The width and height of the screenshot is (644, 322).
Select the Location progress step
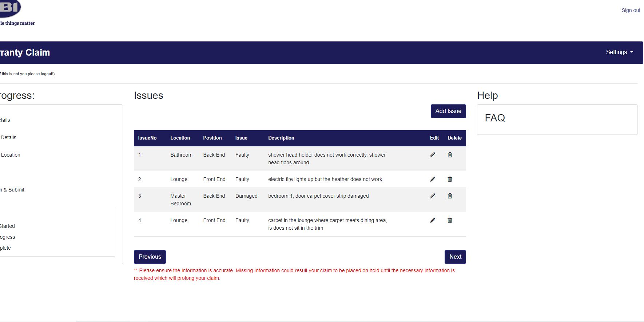coord(11,155)
